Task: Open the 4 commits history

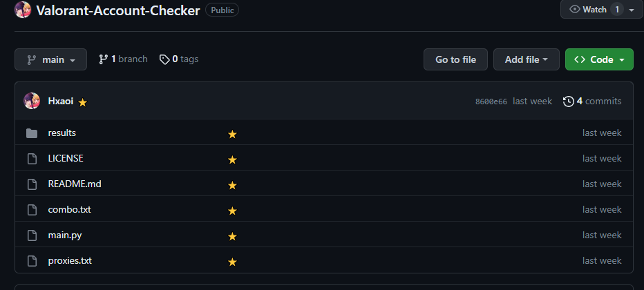Action: tap(592, 101)
